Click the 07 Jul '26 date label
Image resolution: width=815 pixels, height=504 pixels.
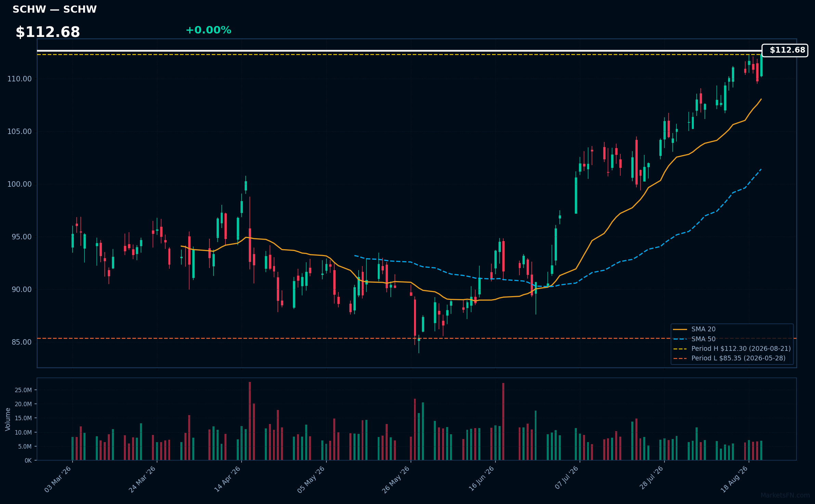567,478
